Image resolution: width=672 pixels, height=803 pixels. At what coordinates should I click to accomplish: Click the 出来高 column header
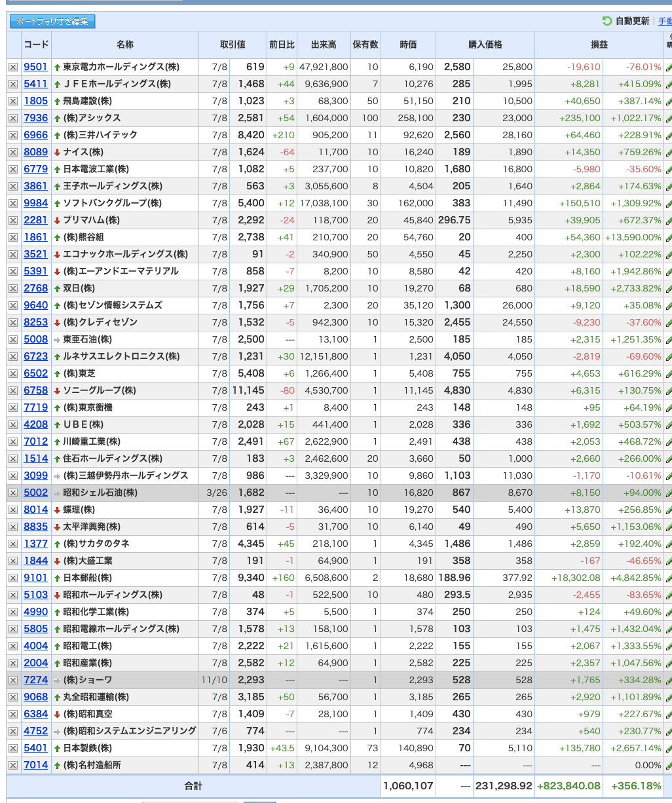[x=324, y=45]
